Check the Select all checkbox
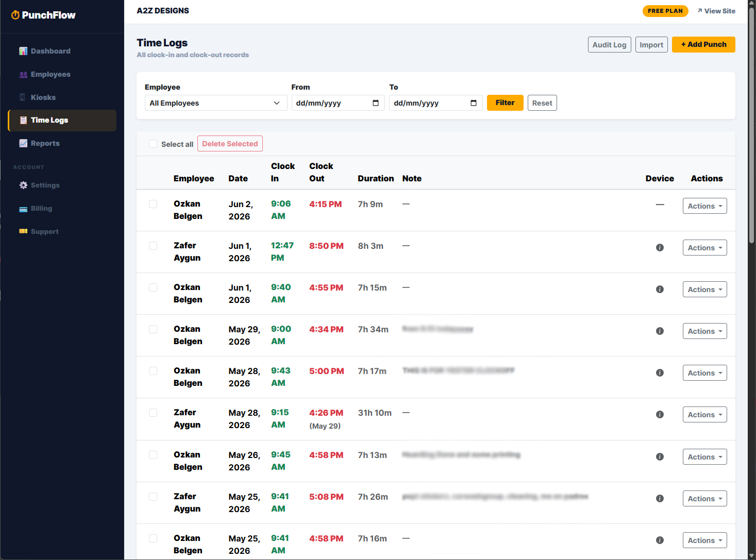The height and width of the screenshot is (560, 756). coord(153,144)
